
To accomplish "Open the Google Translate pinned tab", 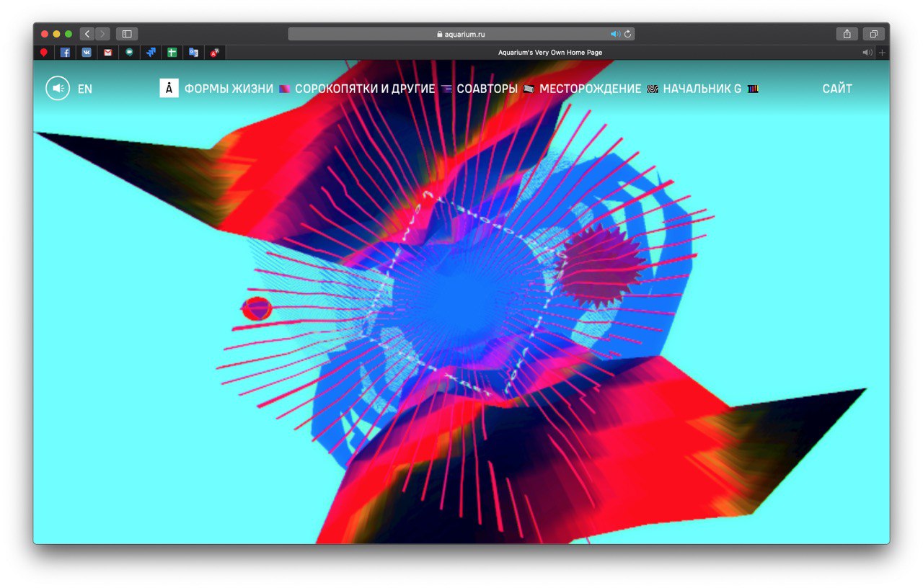I will (193, 53).
